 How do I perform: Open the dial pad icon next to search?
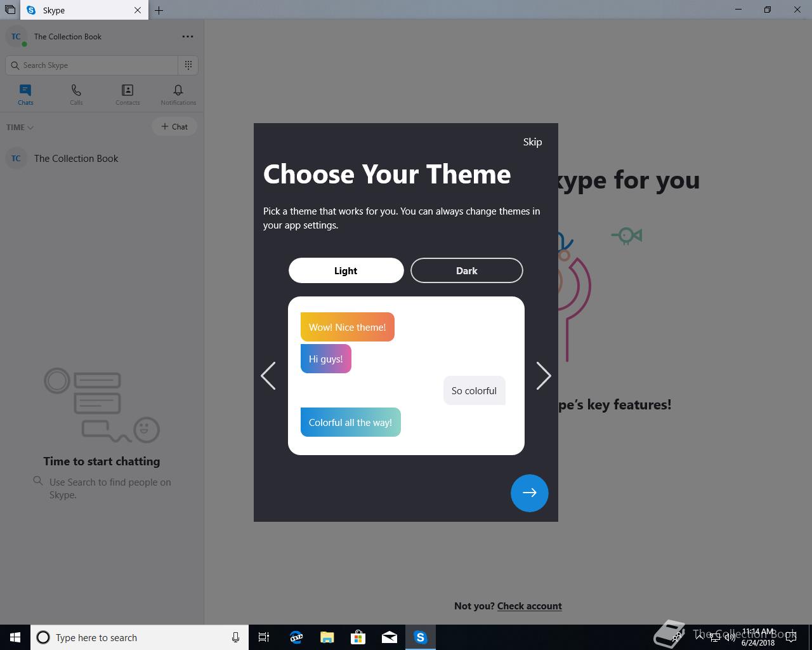(x=188, y=65)
